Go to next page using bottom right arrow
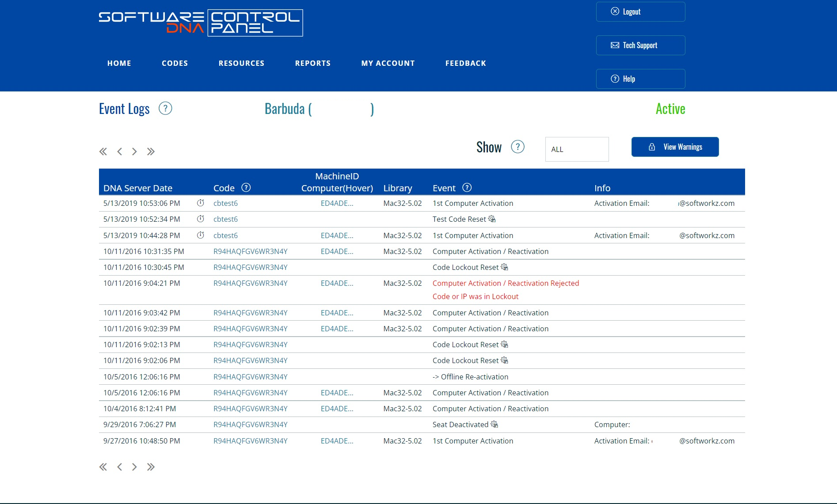The height and width of the screenshot is (504, 837). 134,467
